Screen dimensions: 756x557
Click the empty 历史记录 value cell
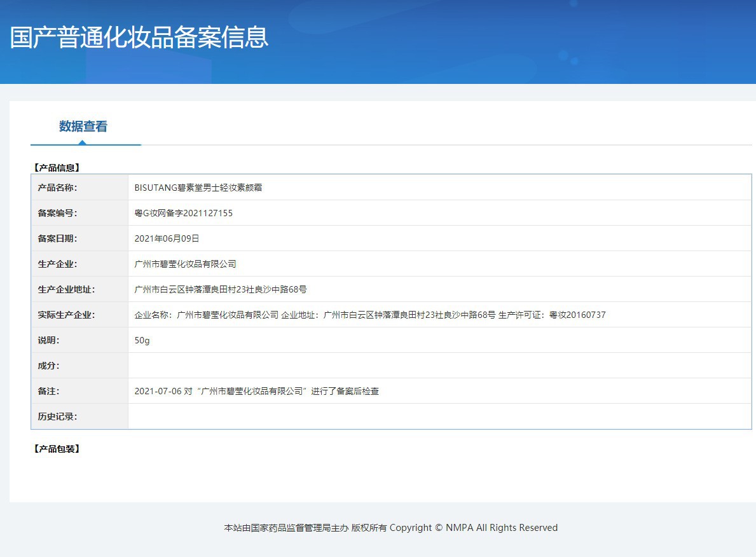tap(439, 416)
